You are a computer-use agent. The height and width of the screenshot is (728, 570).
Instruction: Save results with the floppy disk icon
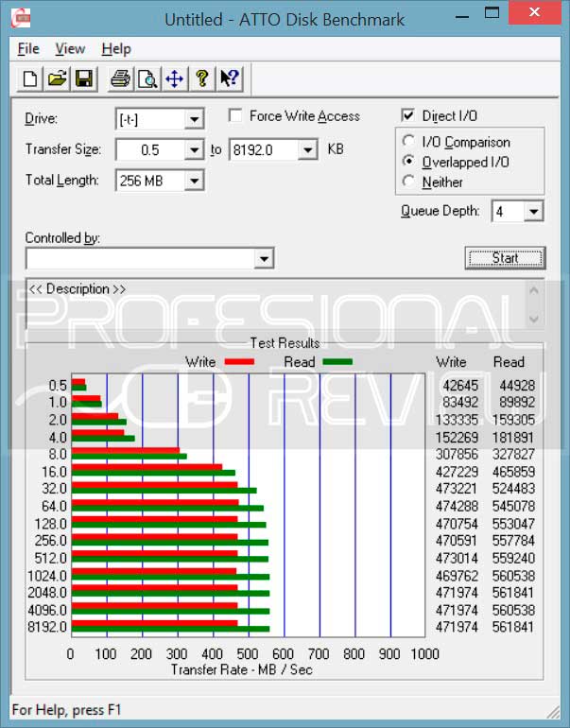(84, 78)
